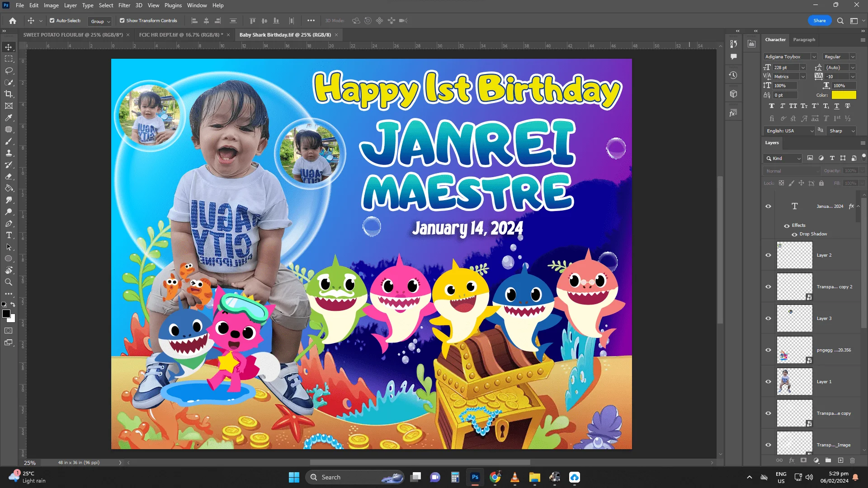Select the Move tool
Viewport: 868px width, 488px height.
point(9,47)
